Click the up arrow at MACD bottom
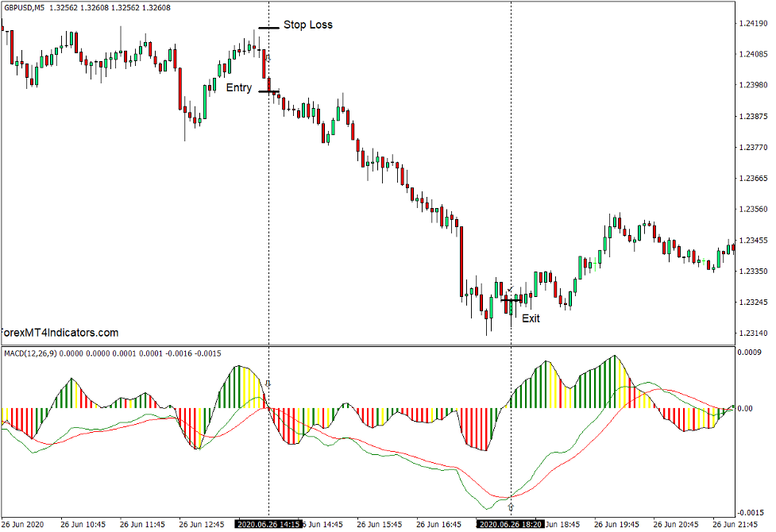This screenshot has width=776, height=532. (x=511, y=507)
